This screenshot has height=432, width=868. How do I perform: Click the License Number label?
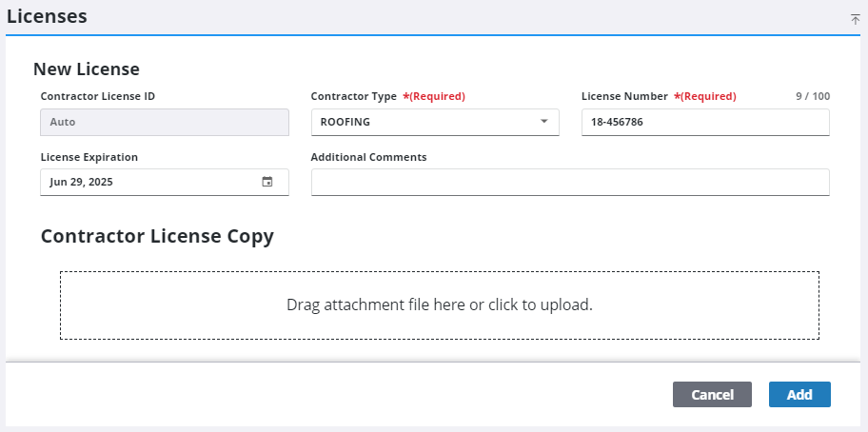coord(624,96)
